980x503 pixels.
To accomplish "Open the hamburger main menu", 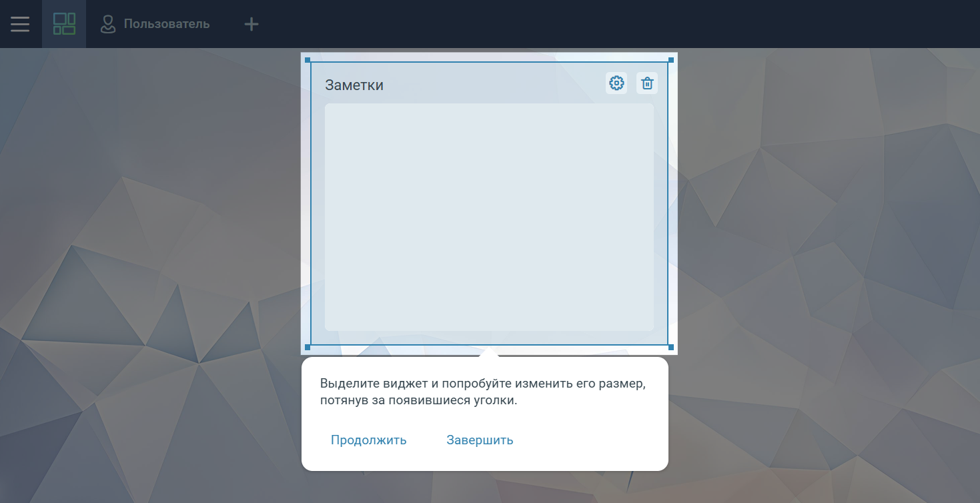I will click(x=20, y=24).
